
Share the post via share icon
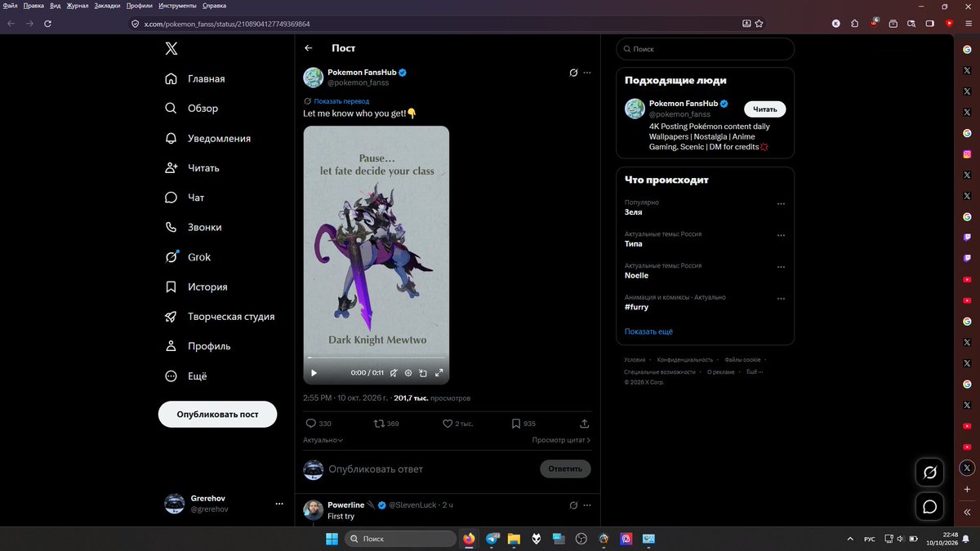coord(584,424)
